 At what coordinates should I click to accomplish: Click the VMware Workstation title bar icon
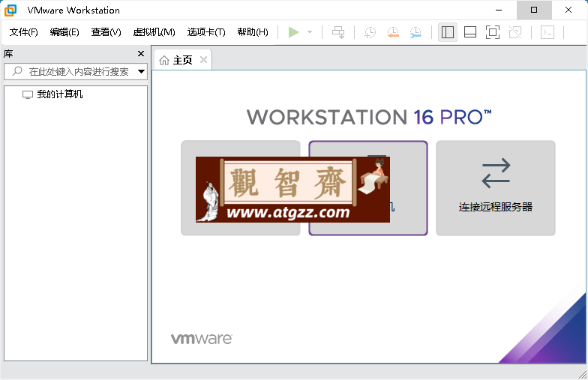pyautogui.click(x=10, y=10)
